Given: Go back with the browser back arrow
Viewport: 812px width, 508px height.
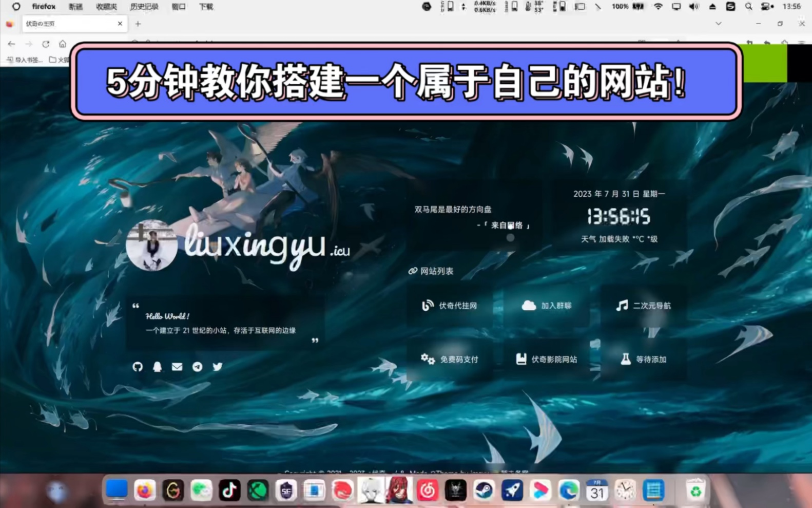Looking at the screenshot, I should point(12,44).
